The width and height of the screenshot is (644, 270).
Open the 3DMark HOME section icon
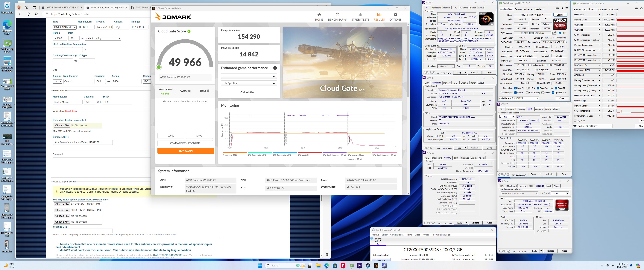click(319, 15)
